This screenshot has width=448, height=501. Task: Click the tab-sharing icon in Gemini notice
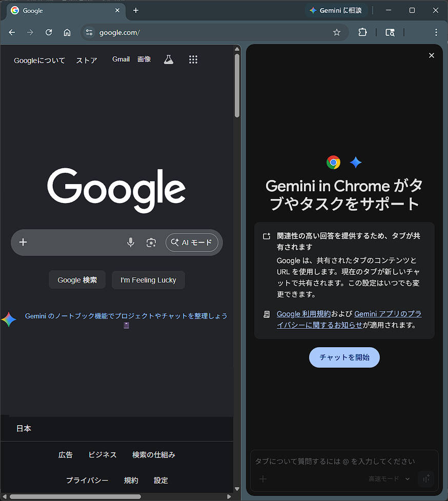tap(267, 236)
